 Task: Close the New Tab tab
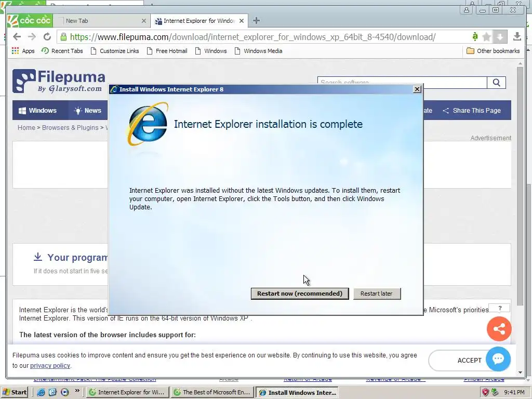pyautogui.click(x=144, y=21)
